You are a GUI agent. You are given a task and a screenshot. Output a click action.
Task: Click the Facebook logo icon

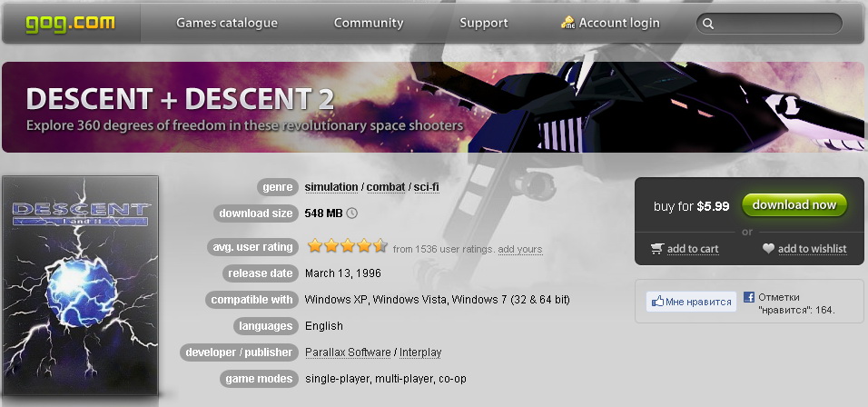749,297
